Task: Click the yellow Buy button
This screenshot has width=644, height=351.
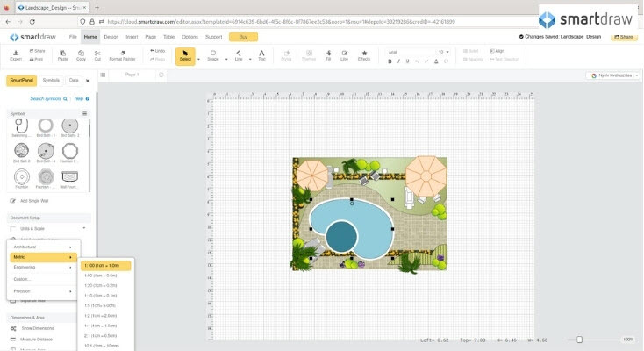Action: pyautogui.click(x=243, y=37)
